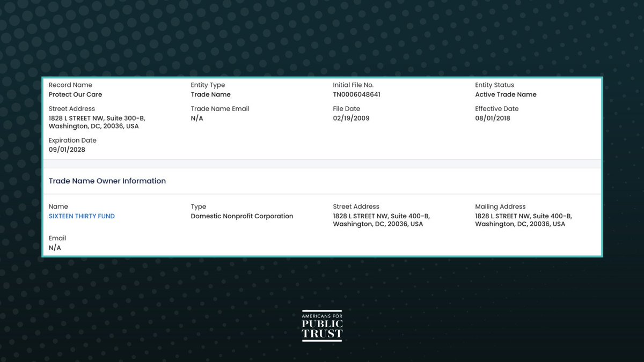Click the 'Initial File No.' label
Screen dimensions: 644x362
353,85
